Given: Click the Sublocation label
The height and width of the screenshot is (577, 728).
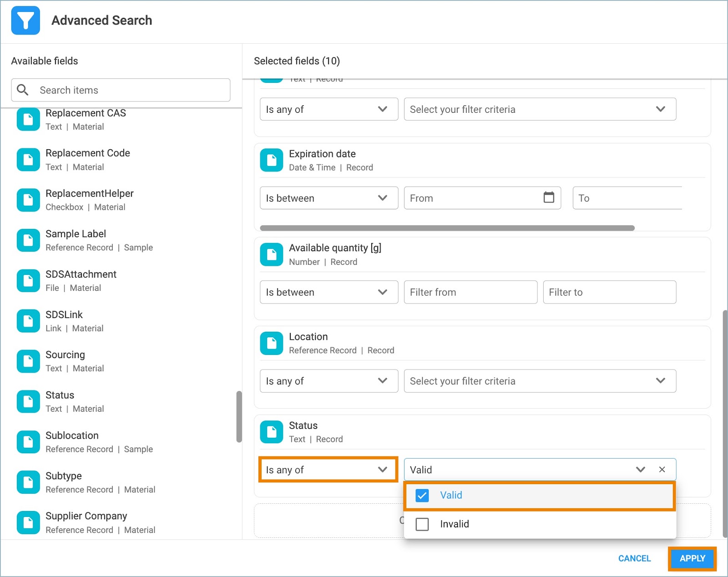Looking at the screenshot, I should pos(72,435).
